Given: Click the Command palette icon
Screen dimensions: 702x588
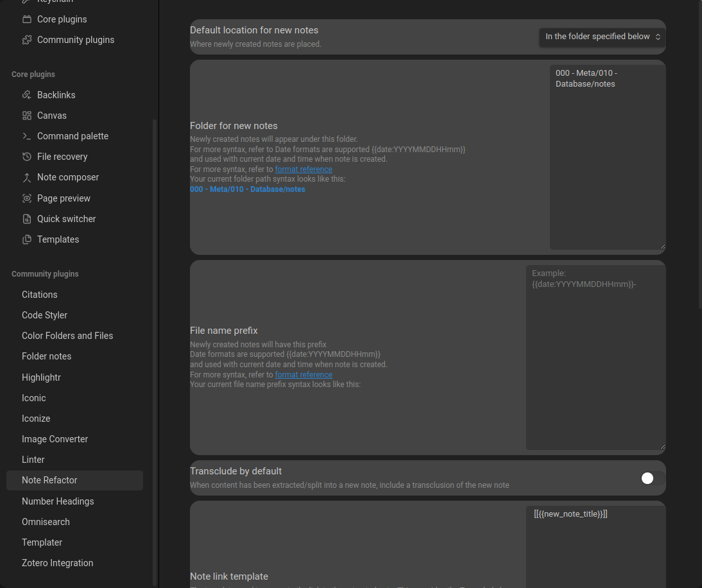Looking at the screenshot, I should pyautogui.click(x=26, y=136).
